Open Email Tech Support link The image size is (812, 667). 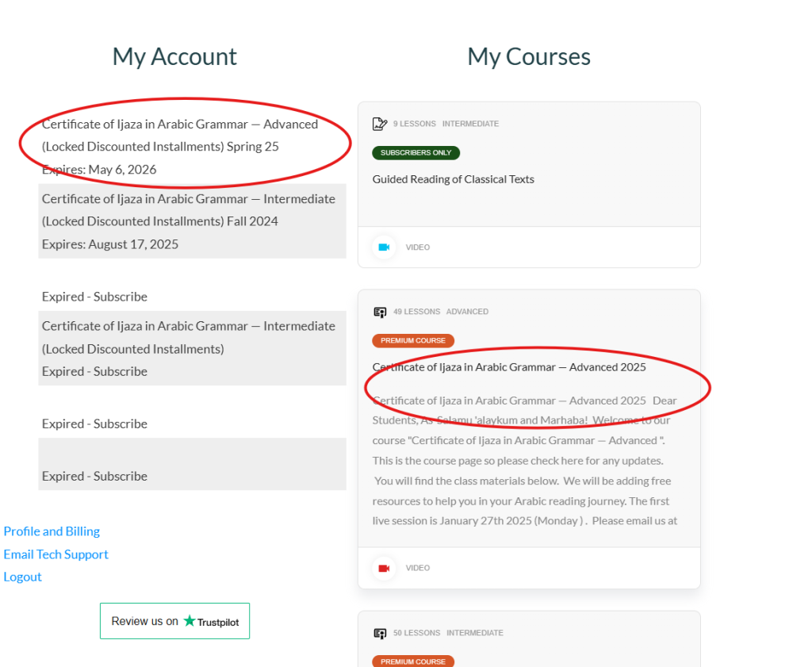56,554
